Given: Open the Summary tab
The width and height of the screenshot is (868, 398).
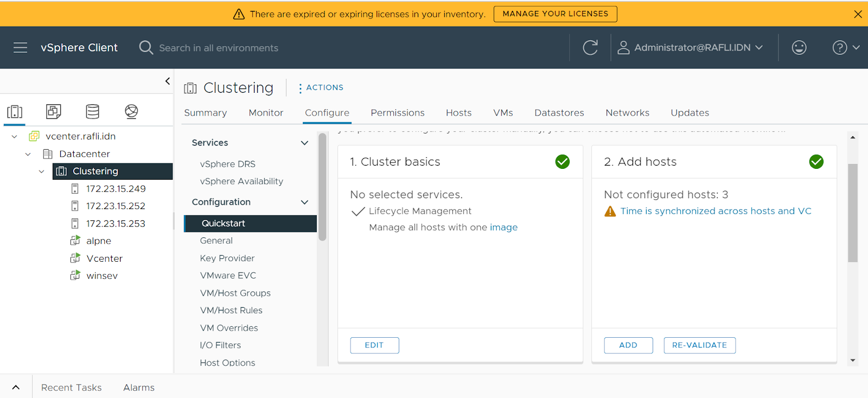Looking at the screenshot, I should 206,112.
